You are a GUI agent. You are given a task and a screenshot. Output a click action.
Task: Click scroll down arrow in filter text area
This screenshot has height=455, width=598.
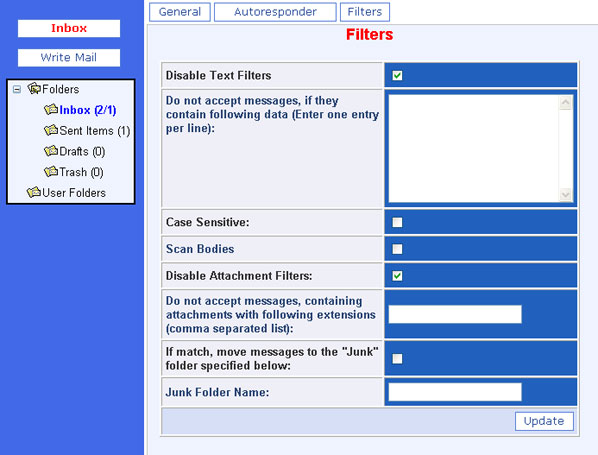tap(566, 195)
